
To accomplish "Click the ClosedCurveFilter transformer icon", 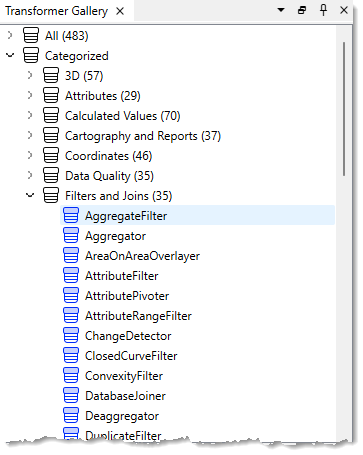I will [x=71, y=355].
